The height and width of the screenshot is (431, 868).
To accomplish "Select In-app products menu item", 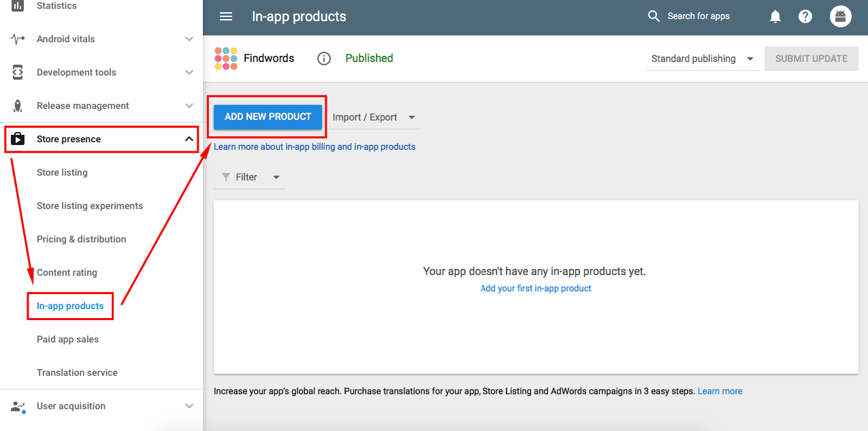I will coord(70,306).
